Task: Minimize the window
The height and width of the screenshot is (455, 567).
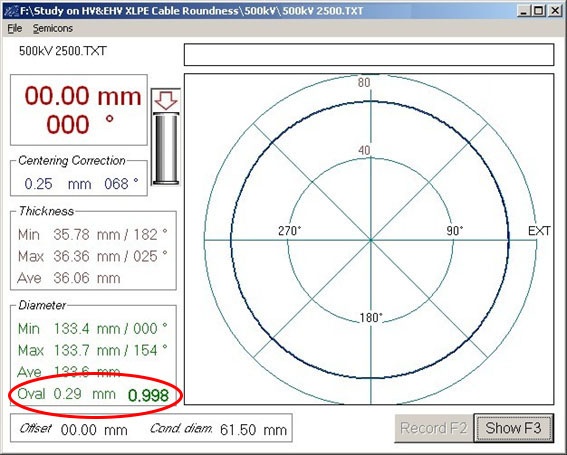Action: 523,11
